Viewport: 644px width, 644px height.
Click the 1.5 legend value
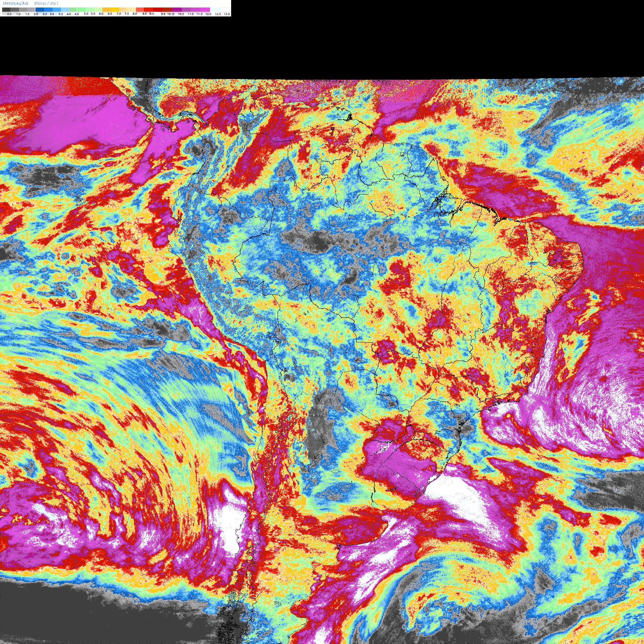pos(27,14)
